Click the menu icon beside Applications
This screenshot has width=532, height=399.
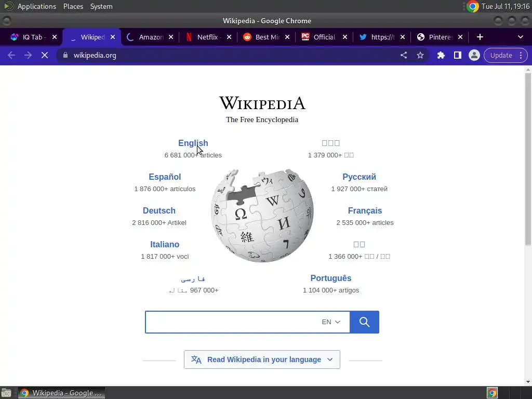(8, 6)
